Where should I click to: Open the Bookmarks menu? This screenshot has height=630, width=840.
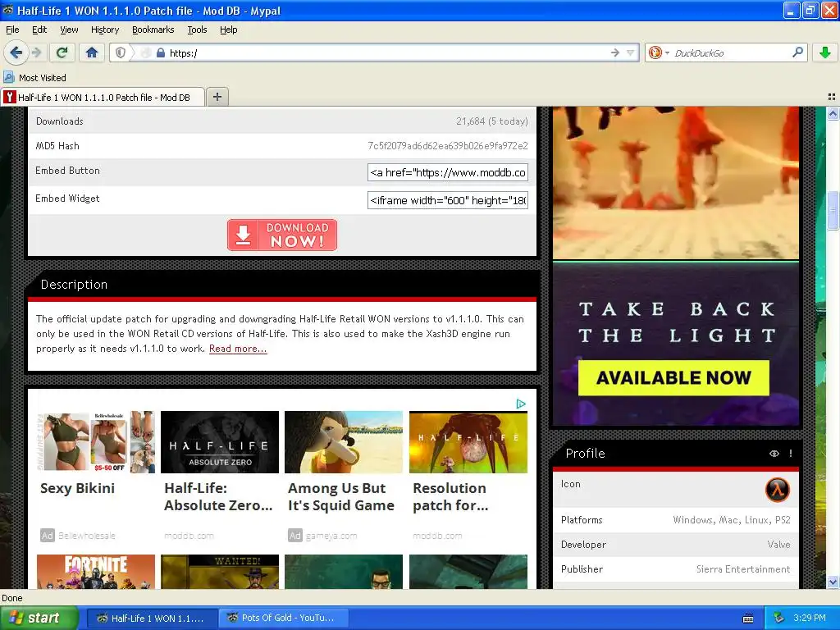153,30
